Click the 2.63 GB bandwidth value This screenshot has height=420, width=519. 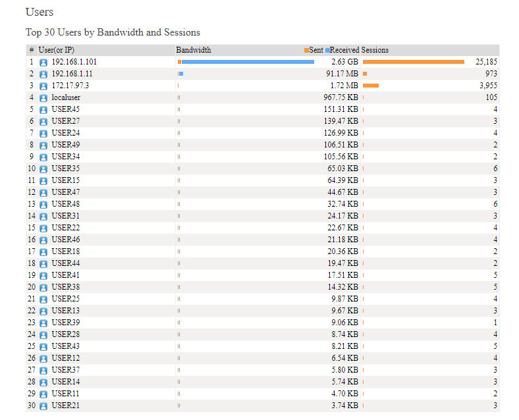pyautogui.click(x=344, y=62)
